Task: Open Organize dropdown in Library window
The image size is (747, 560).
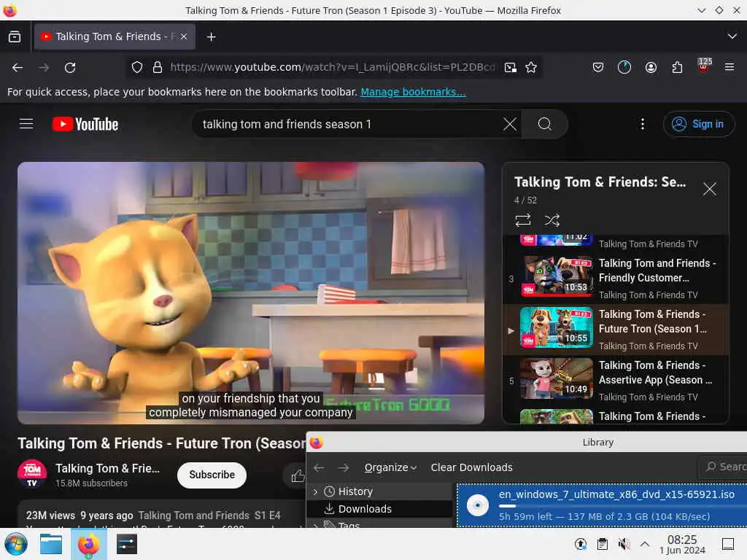Action: pyautogui.click(x=390, y=467)
